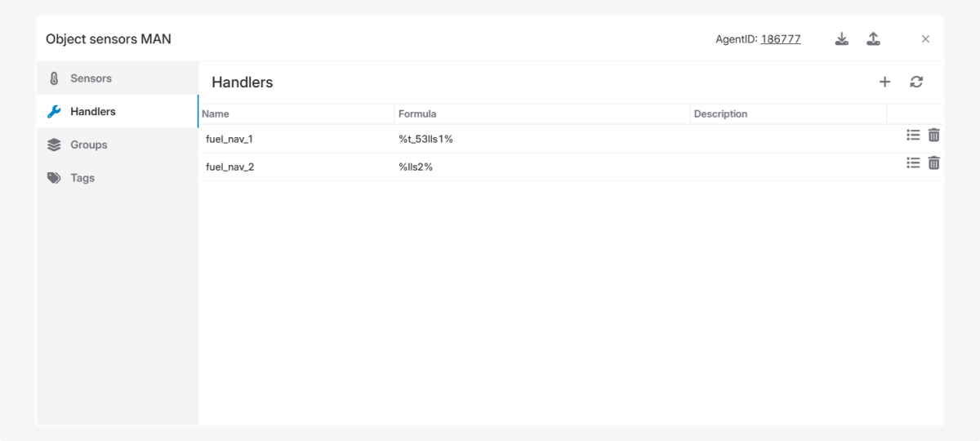Click the Formula column header
Image resolution: width=980 pixels, height=441 pixels.
[417, 114]
